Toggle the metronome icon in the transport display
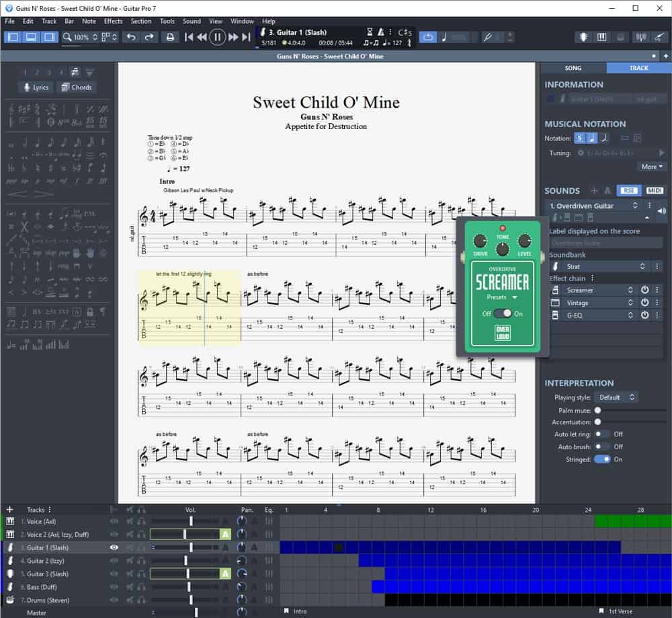The width and height of the screenshot is (672, 618). coord(380,32)
